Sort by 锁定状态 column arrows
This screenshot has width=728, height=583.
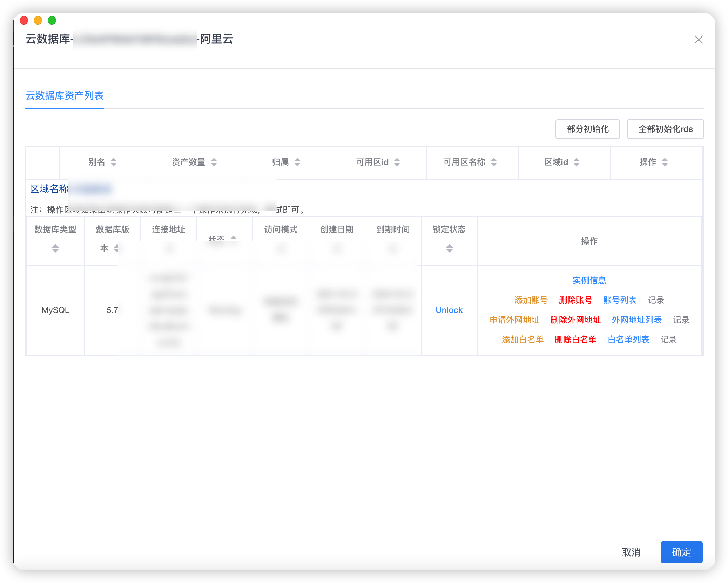(449, 249)
